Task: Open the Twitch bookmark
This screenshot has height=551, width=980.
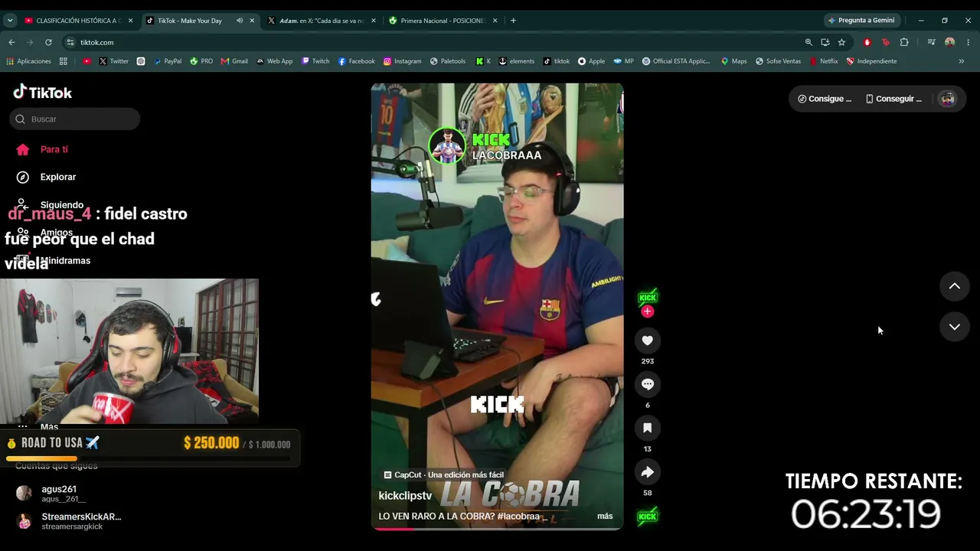Action: point(315,61)
